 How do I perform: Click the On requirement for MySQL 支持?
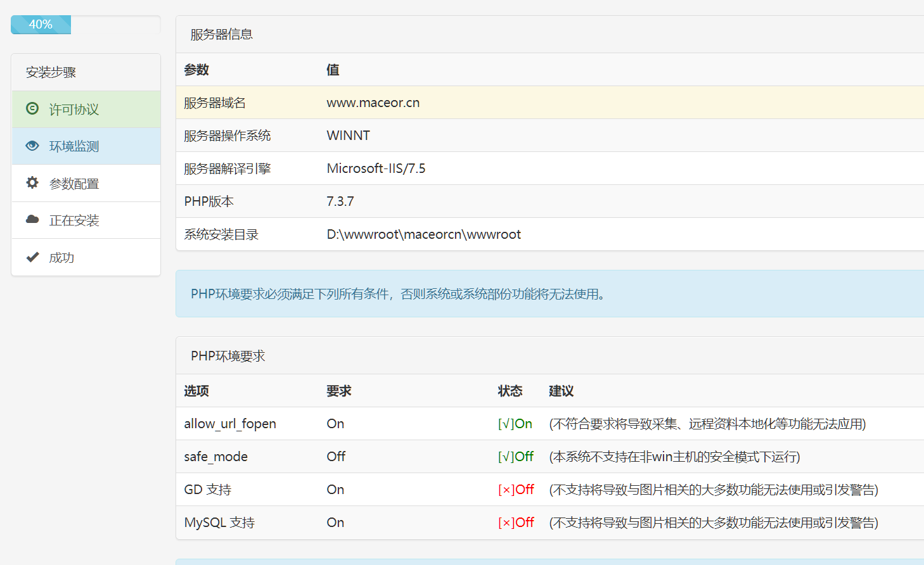coord(335,523)
